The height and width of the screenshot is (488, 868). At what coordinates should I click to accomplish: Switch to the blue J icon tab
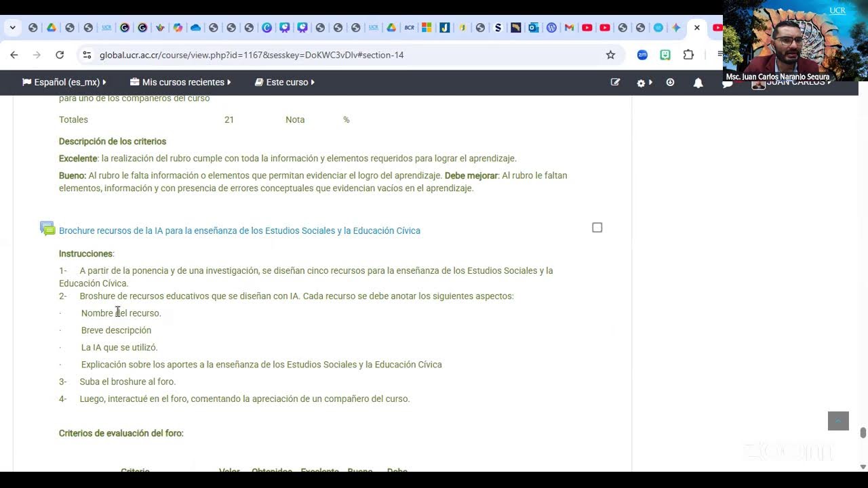tap(444, 28)
